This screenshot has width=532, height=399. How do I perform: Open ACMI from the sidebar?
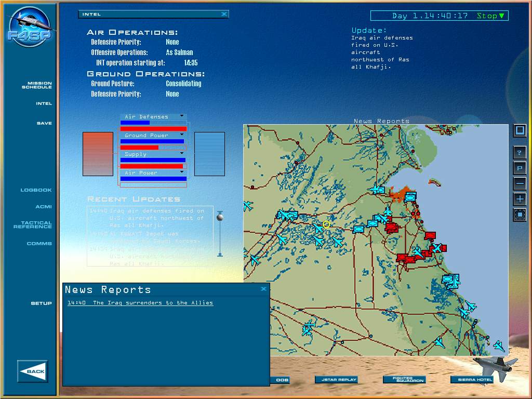point(44,206)
